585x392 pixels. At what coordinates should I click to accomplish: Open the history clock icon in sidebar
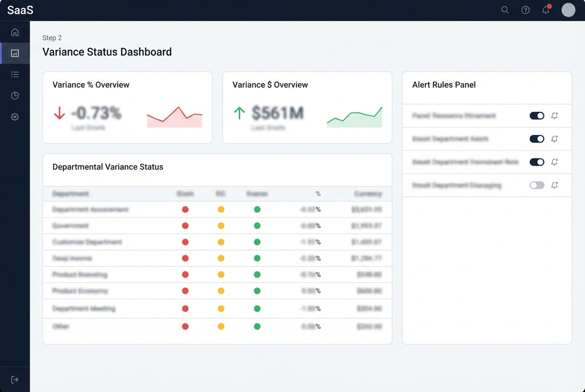15,95
